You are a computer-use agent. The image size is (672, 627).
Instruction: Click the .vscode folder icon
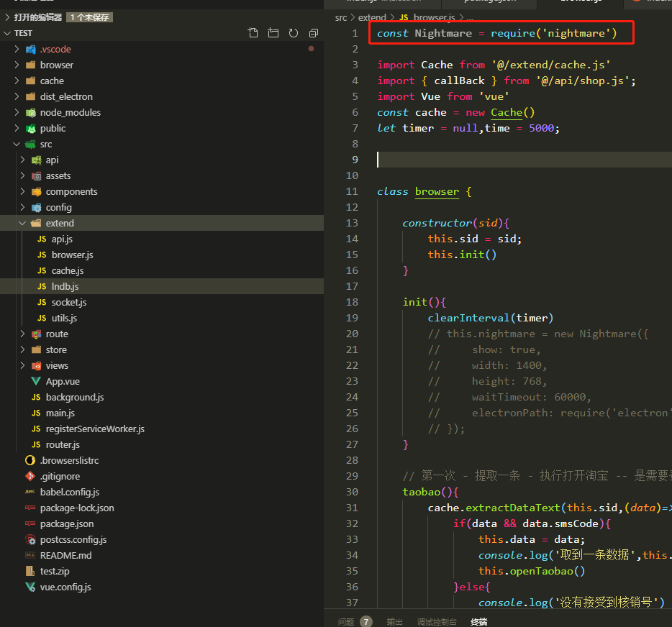(x=30, y=49)
